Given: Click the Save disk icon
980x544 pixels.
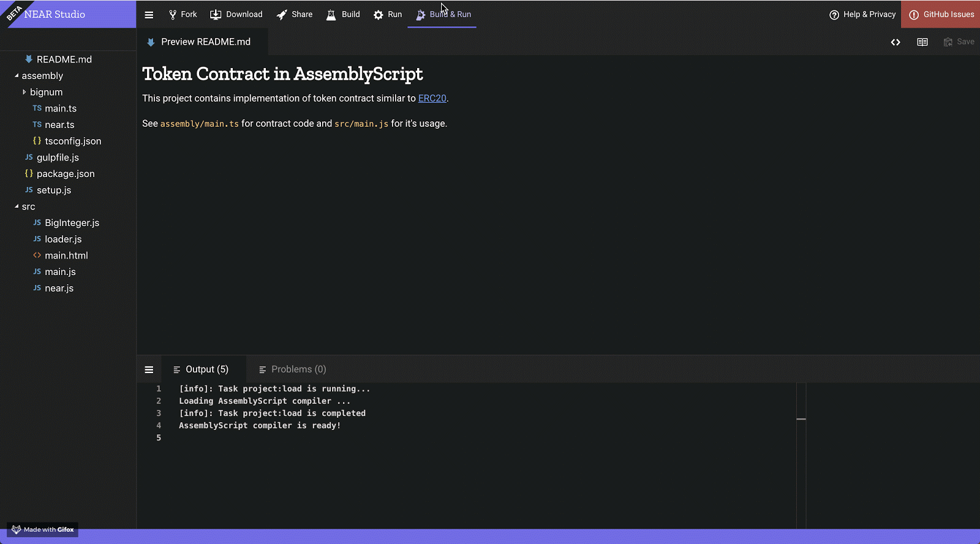Looking at the screenshot, I should pyautogui.click(x=948, y=42).
